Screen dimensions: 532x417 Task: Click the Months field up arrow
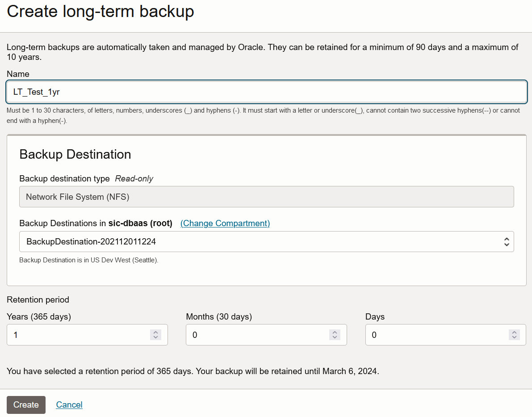(335, 333)
